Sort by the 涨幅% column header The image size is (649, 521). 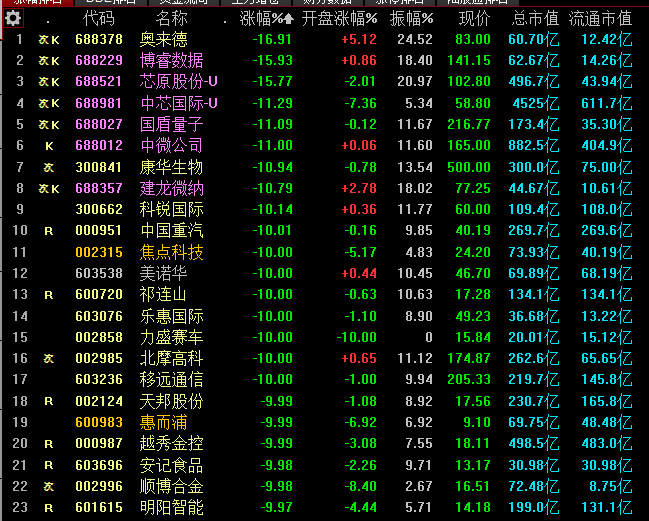coord(262,19)
